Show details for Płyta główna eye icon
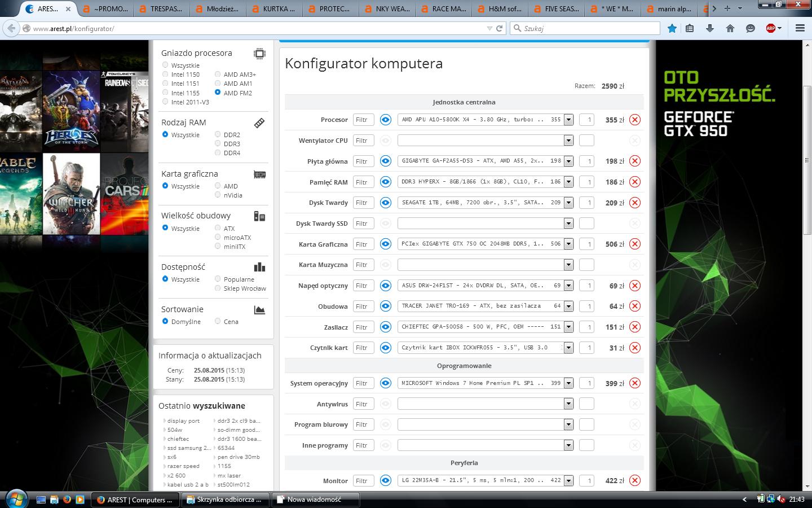 pos(386,161)
